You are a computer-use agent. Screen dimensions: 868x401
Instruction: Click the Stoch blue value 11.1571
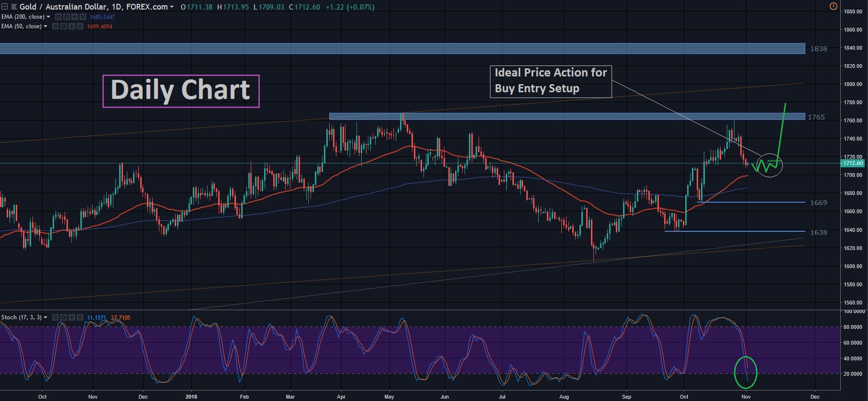pos(98,317)
